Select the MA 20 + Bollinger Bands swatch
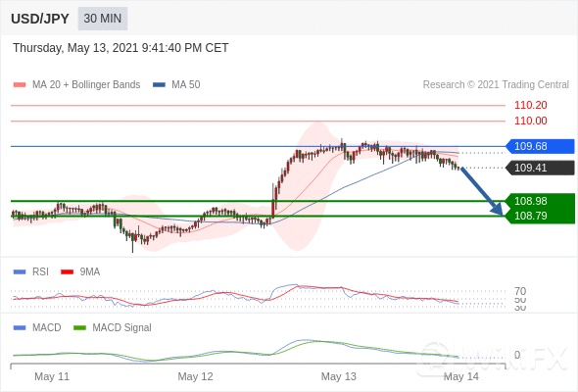 (20, 85)
